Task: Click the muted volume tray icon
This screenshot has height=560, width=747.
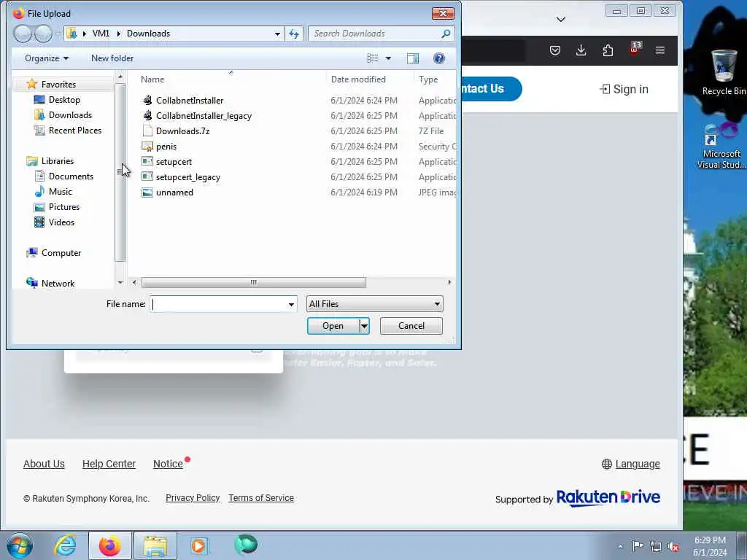Action: (673, 546)
